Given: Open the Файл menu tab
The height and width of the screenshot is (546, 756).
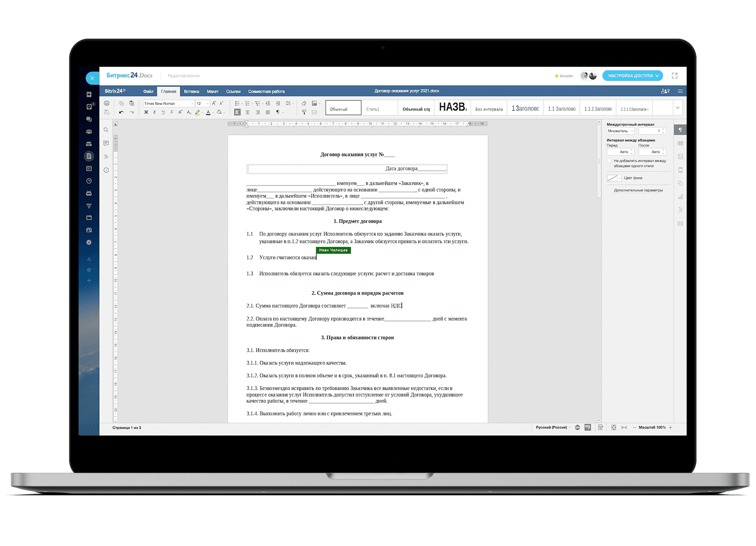Looking at the screenshot, I should point(148,91).
